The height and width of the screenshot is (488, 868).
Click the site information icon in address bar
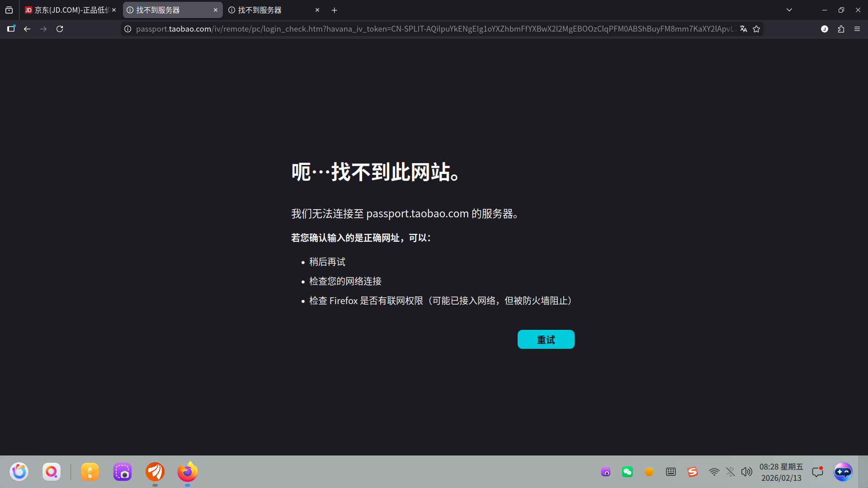click(x=128, y=29)
